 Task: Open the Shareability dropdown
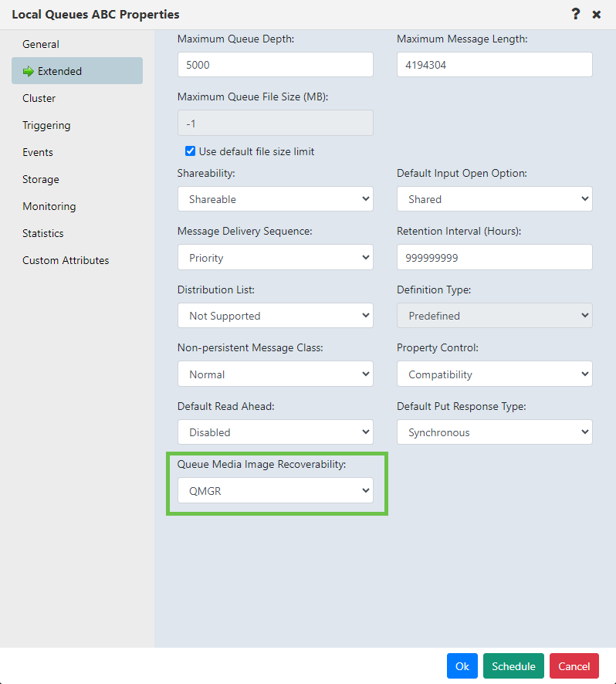[276, 199]
